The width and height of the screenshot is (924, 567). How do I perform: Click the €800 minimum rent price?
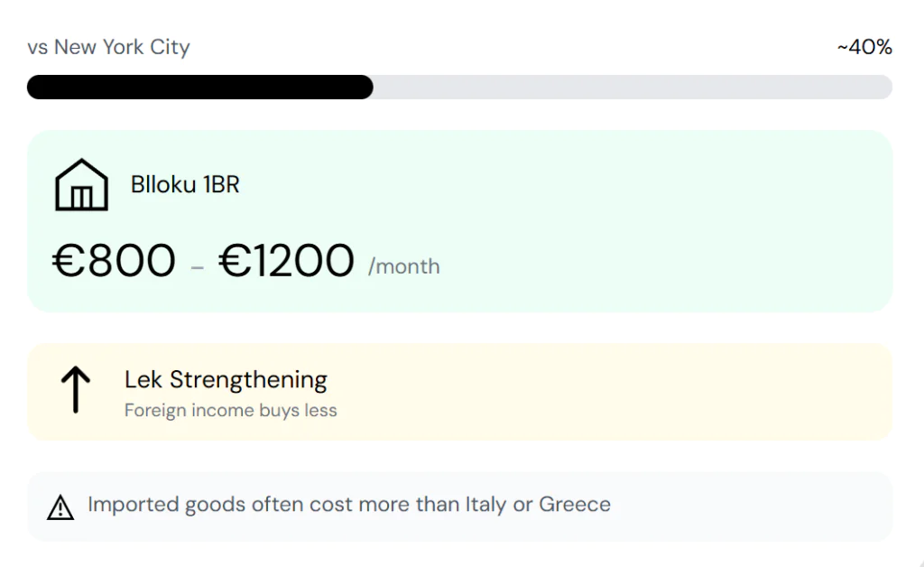[114, 262]
